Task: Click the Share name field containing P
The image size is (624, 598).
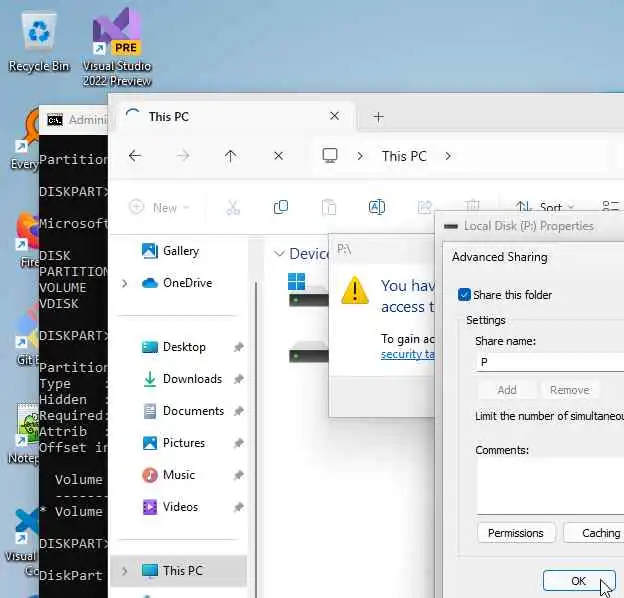Action: point(550,362)
